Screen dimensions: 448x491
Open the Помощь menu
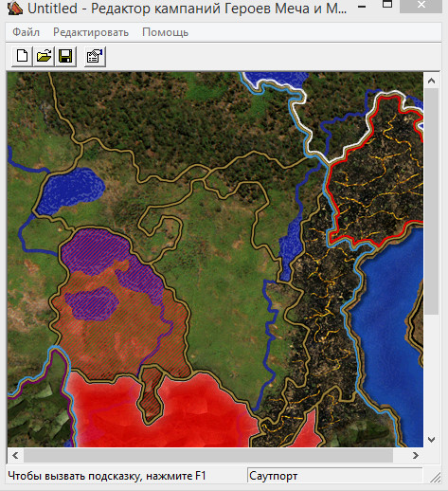[x=165, y=32]
